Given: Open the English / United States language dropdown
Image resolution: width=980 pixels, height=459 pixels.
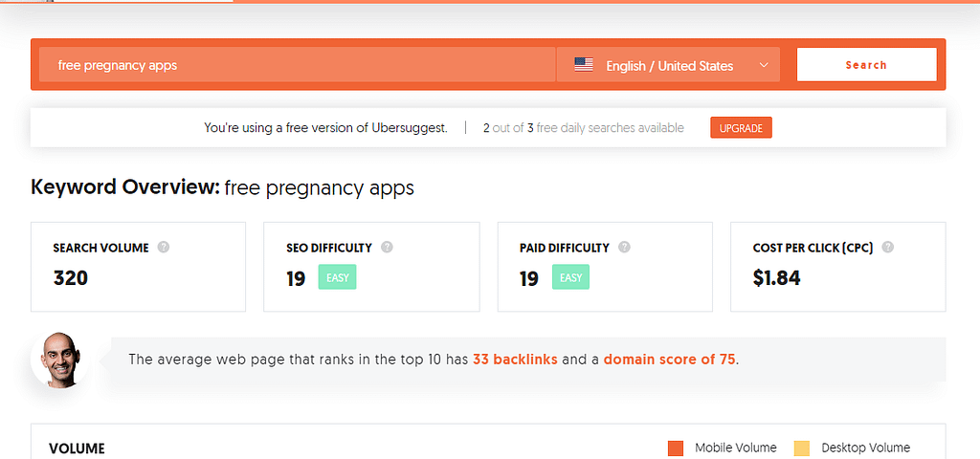Looking at the screenshot, I should point(668,64).
